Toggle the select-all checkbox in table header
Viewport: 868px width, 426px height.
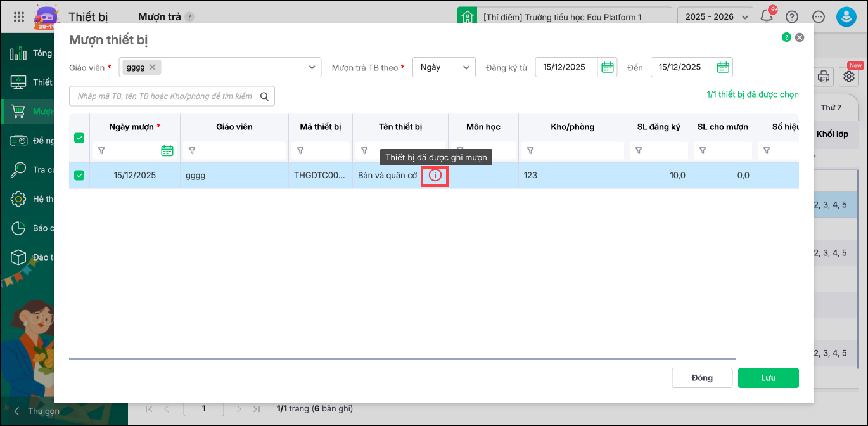pyautogui.click(x=79, y=138)
